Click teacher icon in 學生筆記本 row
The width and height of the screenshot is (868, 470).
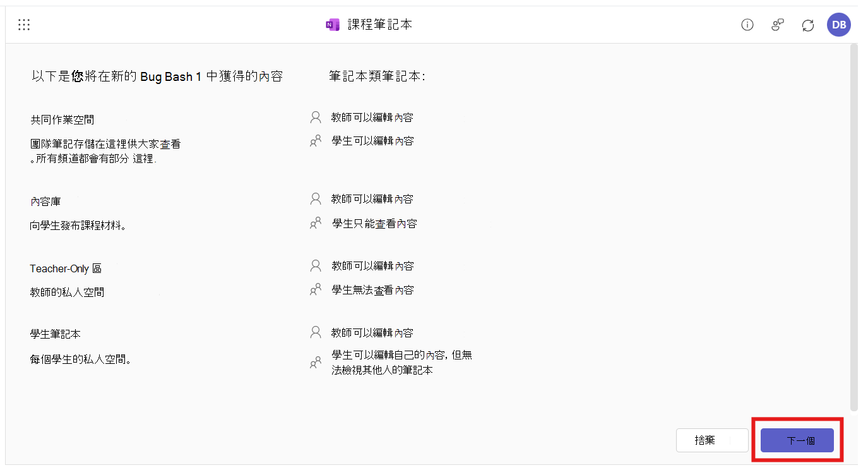[316, 332]
